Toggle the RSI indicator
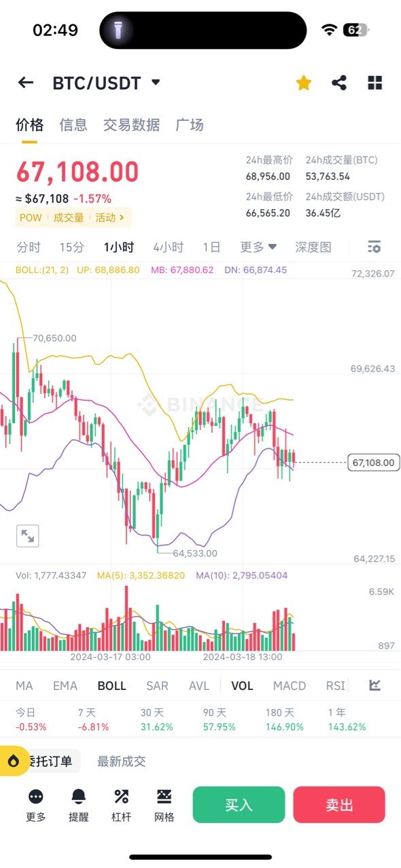Screen dimensions: 401x868 click(334, 685)
